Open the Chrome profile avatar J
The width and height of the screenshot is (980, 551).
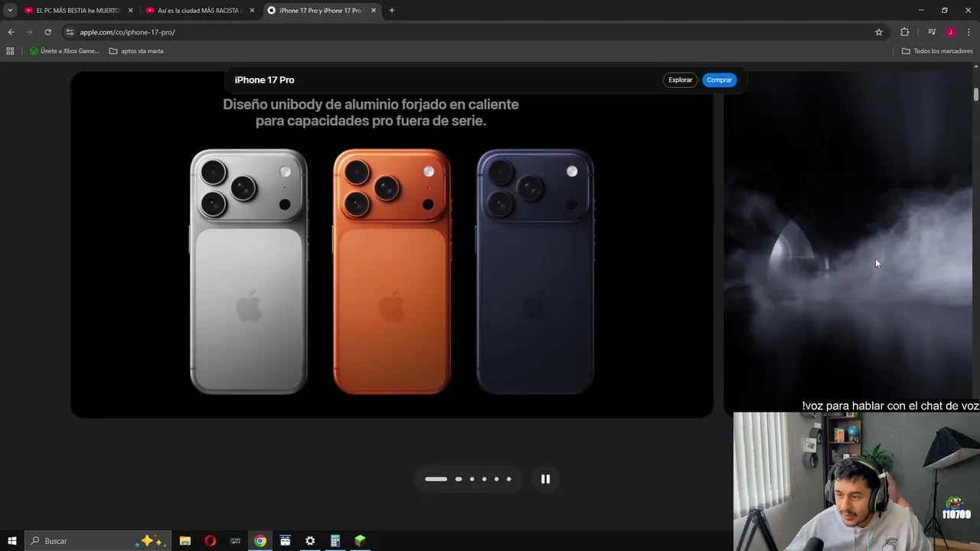click(x=950, y=32)
